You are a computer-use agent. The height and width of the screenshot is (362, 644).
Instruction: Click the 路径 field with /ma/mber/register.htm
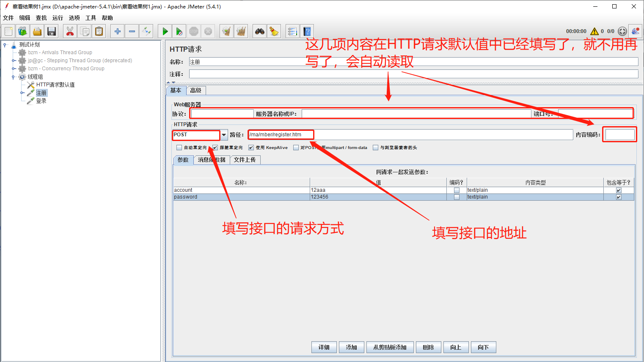(410, 135)
